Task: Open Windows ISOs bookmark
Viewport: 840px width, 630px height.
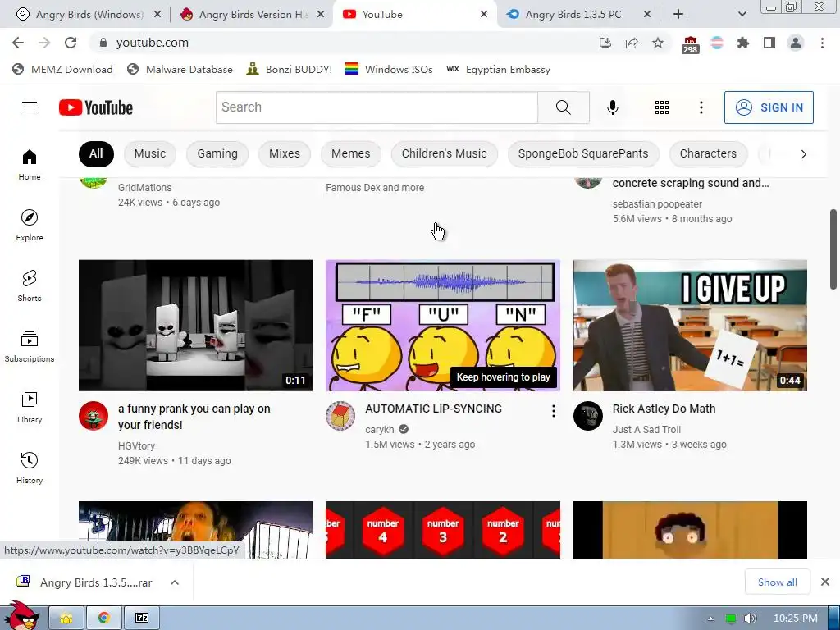Action: point(389,70)
